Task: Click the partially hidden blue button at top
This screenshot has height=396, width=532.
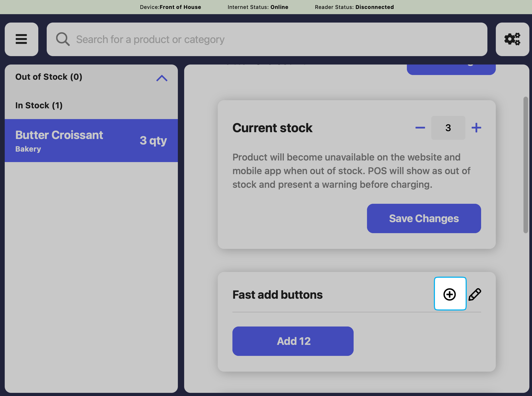Action: pyautogui.click(x=451, y=69)
